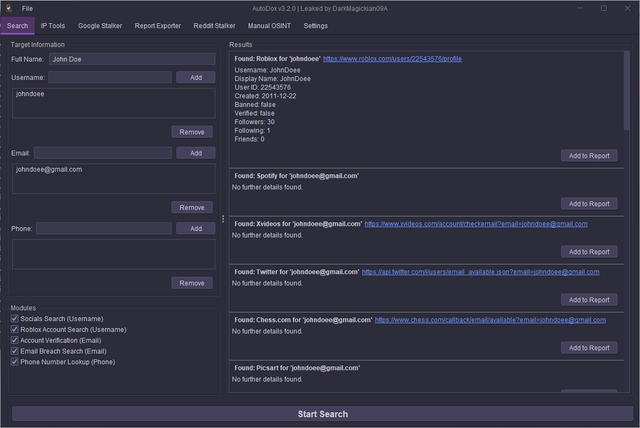Add the Spotify result to report

pyautogui.click(x=589, y=204)
